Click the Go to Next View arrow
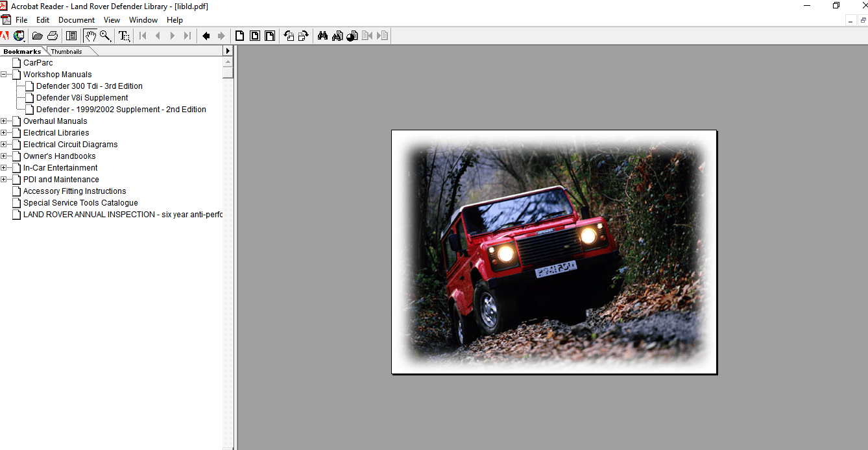Screen dimensions: 868x450 click(x=221, y=36)
